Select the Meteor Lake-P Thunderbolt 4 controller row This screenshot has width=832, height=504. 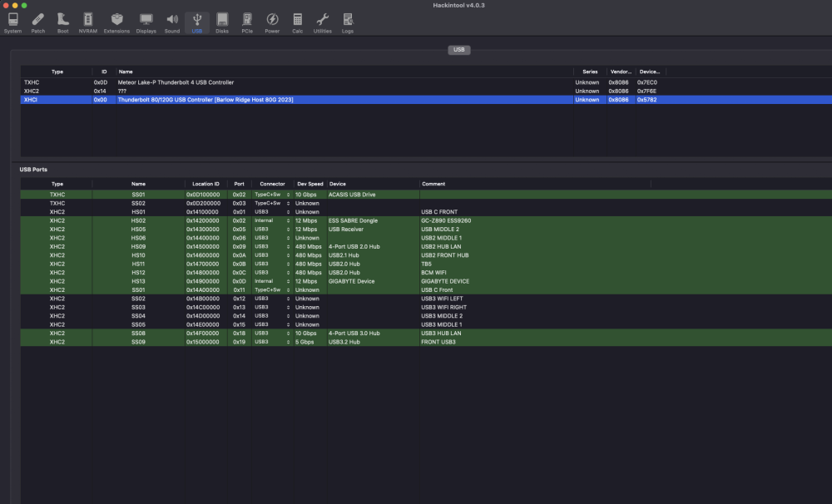coord(426,82)
